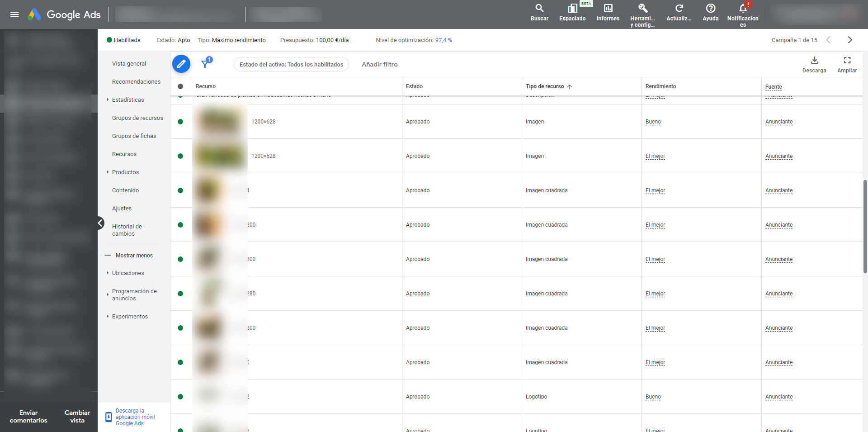
Task: Open Recursos page
Action: (124, 154)
